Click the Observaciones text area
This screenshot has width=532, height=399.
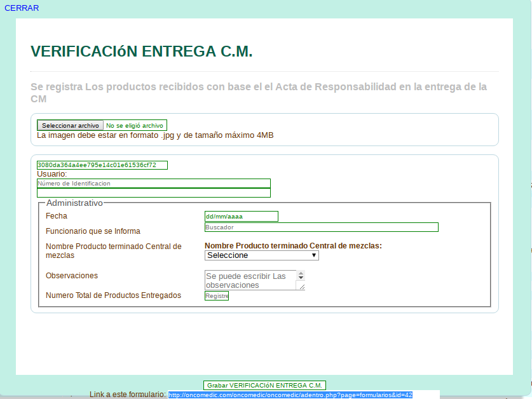click(250, 280)
